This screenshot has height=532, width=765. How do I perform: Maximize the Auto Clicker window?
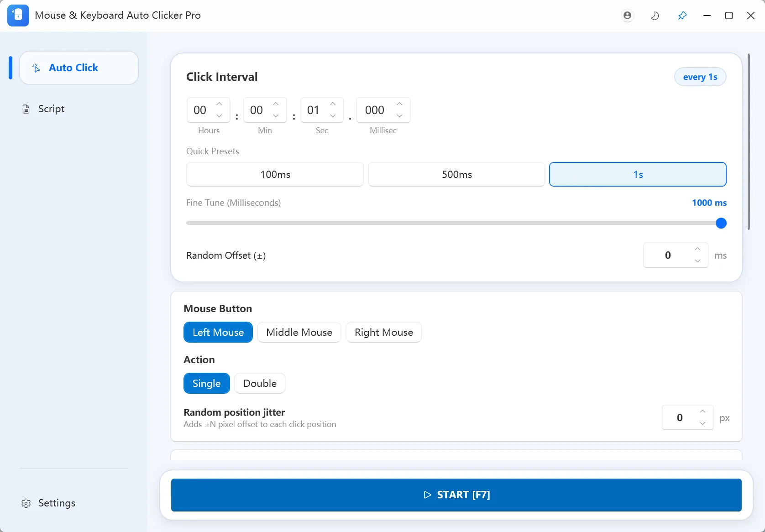point(729,16)
